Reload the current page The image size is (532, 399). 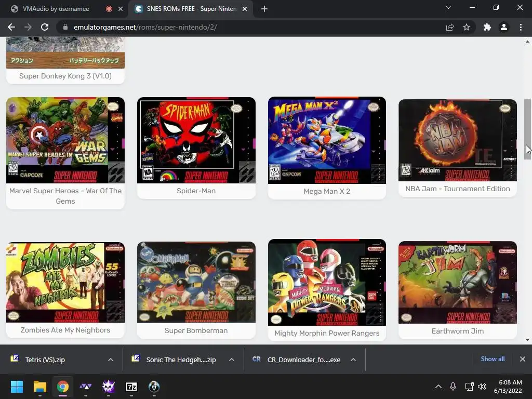coord(45,27)
